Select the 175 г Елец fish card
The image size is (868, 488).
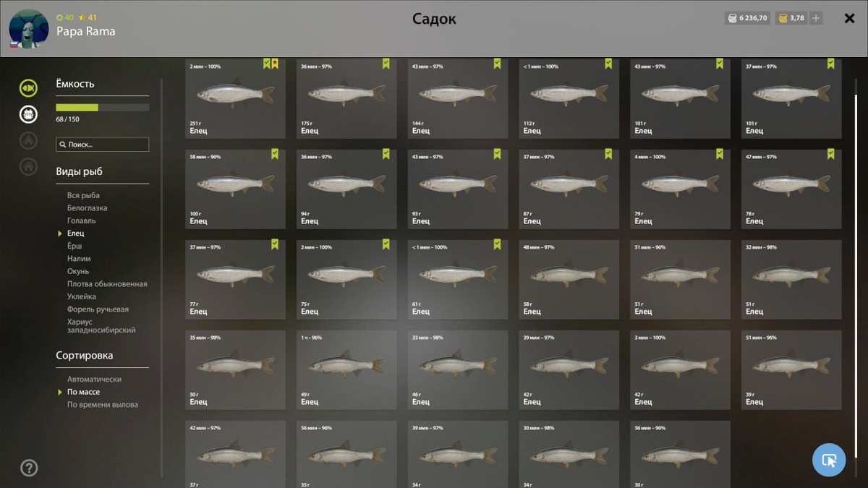coord(346,98)
